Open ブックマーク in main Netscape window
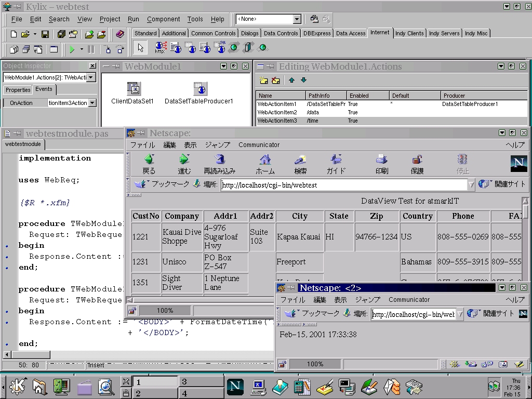The image size is (532, 399). [162, 184]
